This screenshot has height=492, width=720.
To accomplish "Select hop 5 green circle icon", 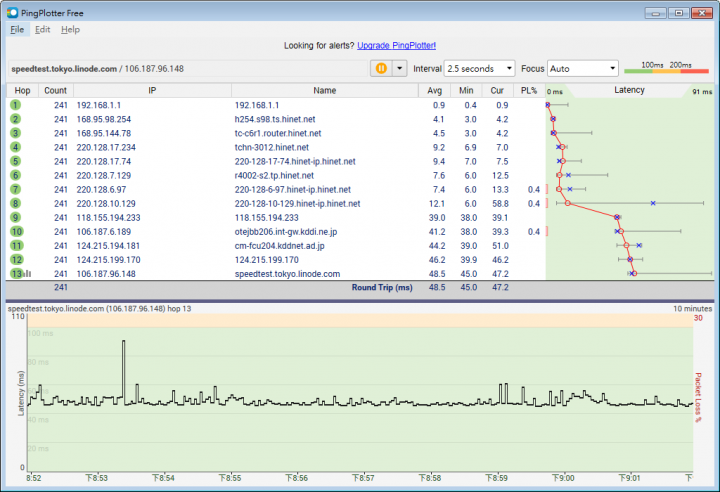I will click(x=15, y=161).
